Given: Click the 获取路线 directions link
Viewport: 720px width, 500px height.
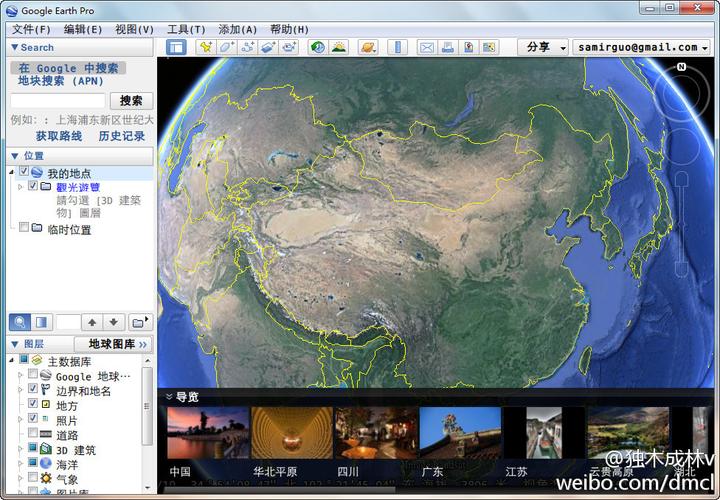Looking at the screenshot, I should tap(59, 136).
